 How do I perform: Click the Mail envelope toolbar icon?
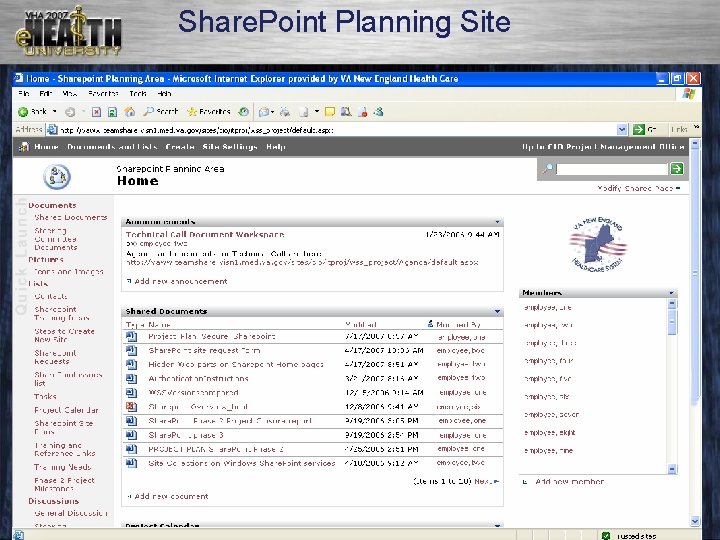pyautogui.click(x=264, y=112)
